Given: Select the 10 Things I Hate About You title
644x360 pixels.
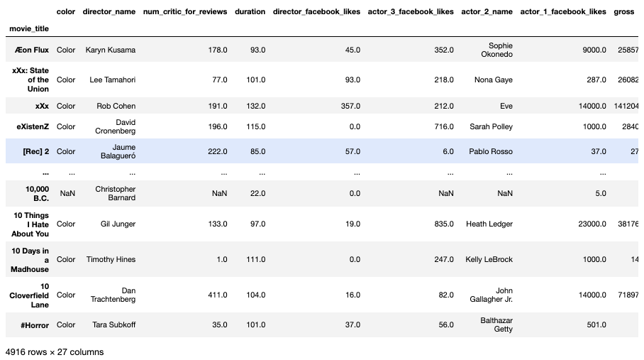Looking at the screenshot, I should (30, 224).
